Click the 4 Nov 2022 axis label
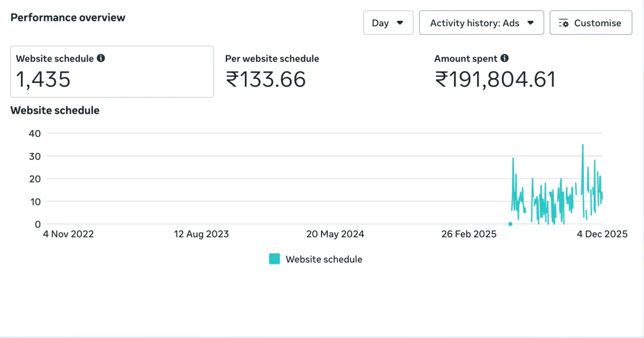Screen dimensions: 644x338 pos(68,234)
